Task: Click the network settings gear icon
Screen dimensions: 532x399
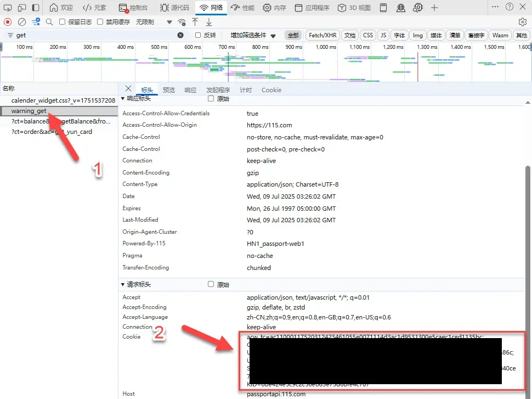Action: pos(522,22)
